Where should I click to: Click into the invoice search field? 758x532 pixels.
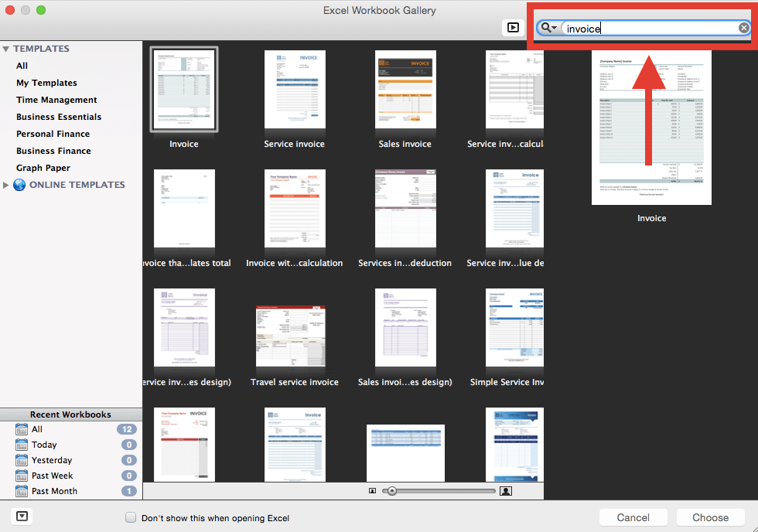coord(650,28)
